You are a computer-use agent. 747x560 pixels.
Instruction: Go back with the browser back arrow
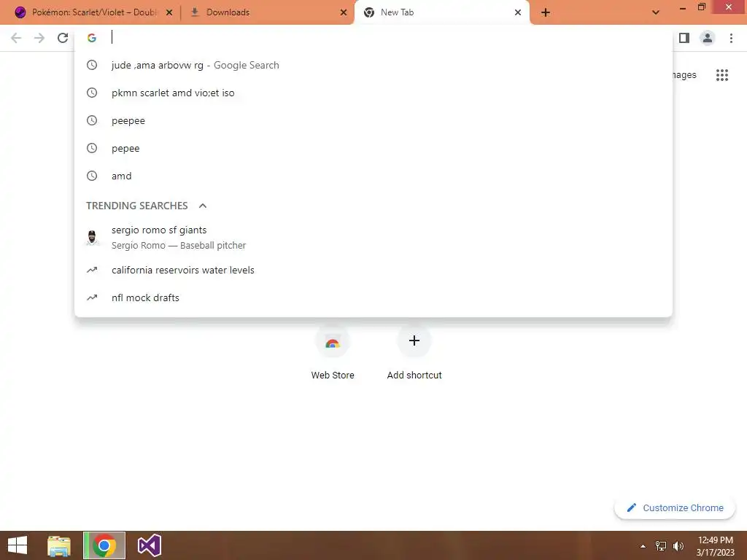(x=16, y=38)
